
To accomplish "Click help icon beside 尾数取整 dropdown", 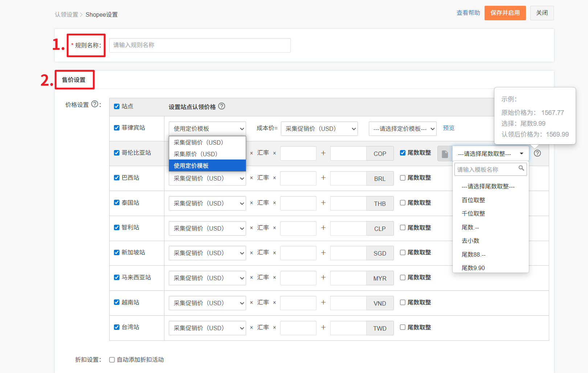I will (537, 153).
